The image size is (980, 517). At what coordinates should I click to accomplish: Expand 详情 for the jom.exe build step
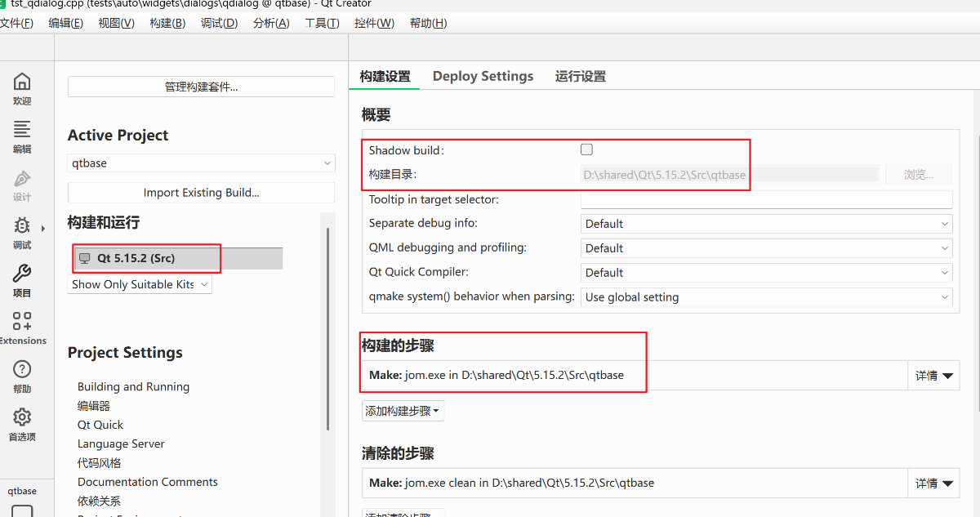coord(934,376)
